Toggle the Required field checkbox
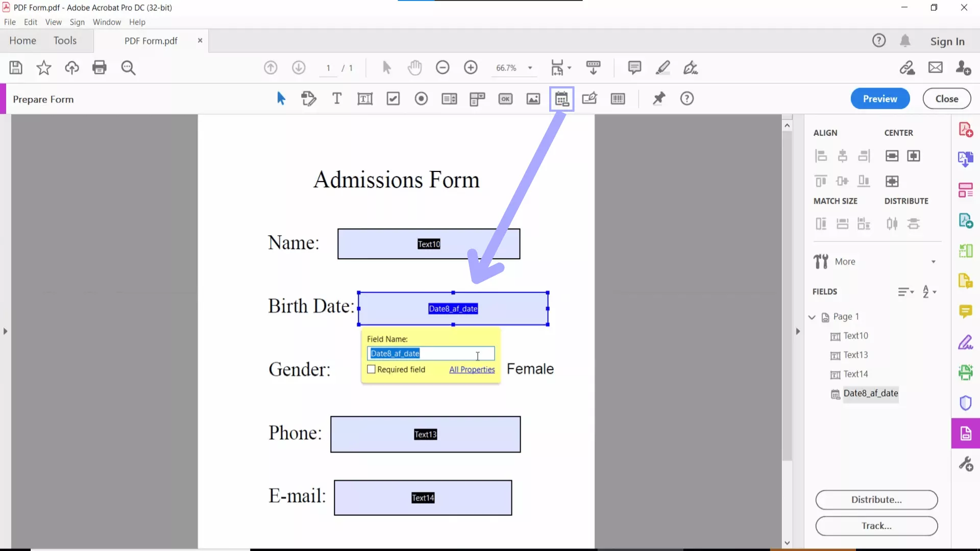 [x=372, y=369]
